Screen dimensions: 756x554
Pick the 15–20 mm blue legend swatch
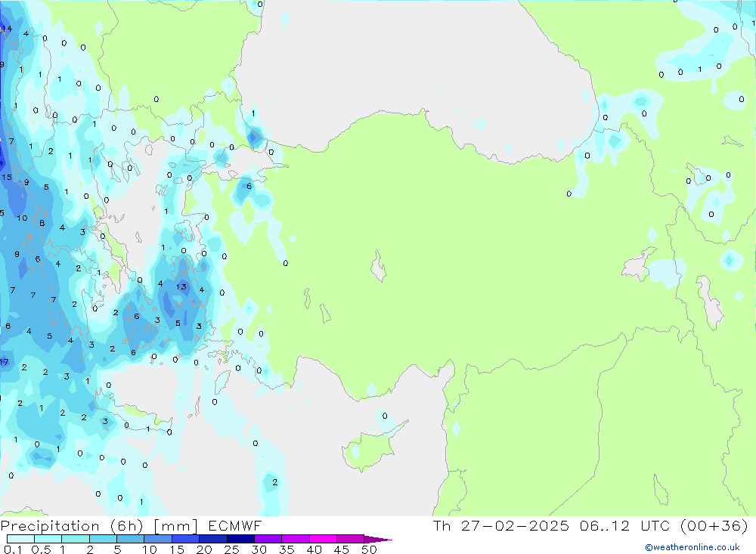[x=186, y=539]
